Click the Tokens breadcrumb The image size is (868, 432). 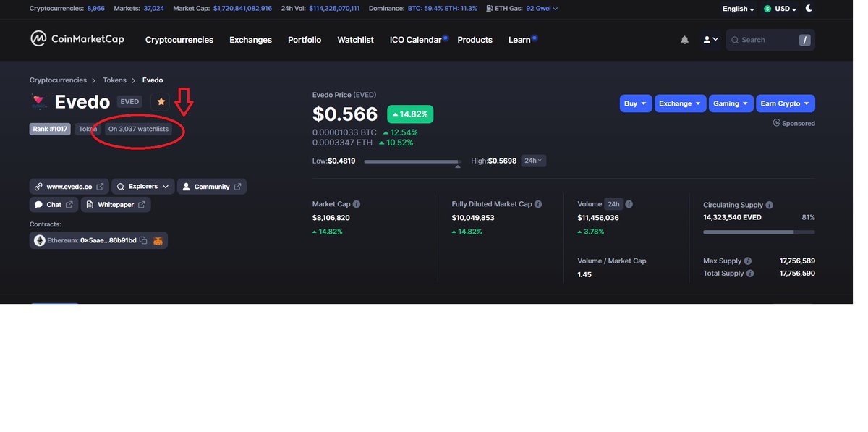pos(114,80)
